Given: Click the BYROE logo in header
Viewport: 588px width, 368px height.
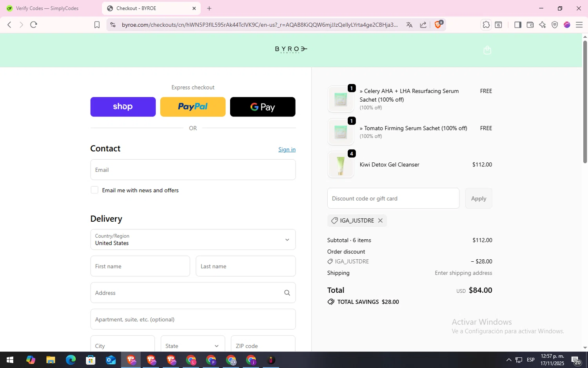Looking at the screenshot, I should 291,49.
